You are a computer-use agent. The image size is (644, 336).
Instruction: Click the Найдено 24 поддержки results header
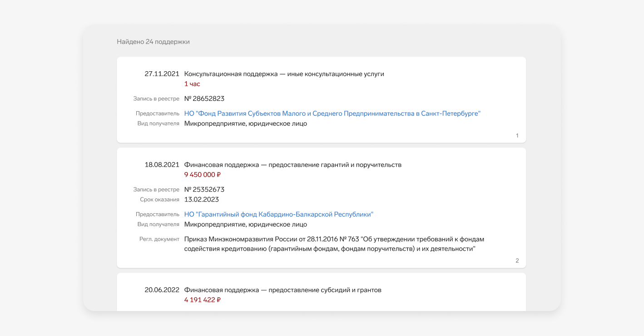tap(153, 42)
